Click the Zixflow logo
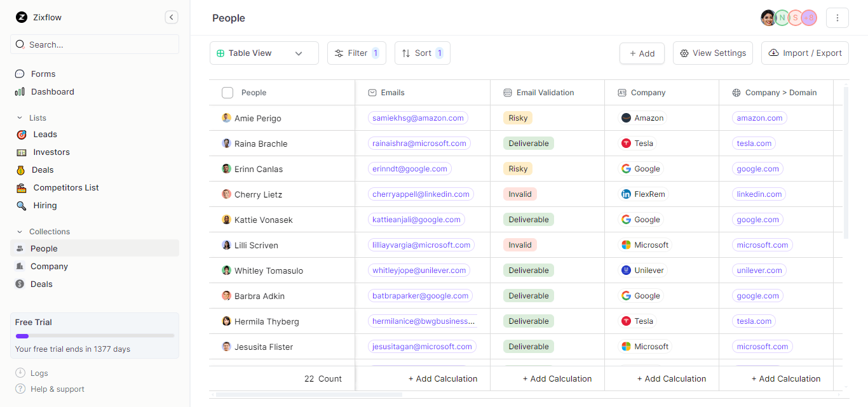 tap(22, 17)
